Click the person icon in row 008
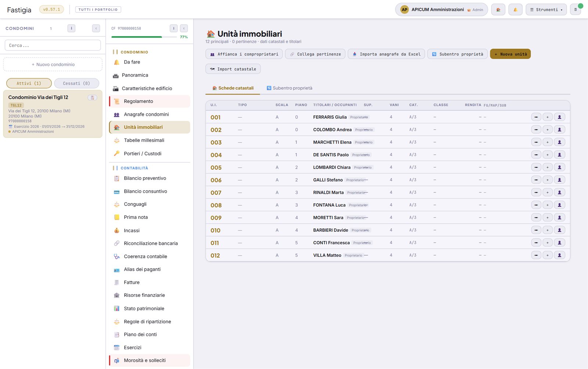The width and height of the screenshot is (588, 369). (559, 205)
